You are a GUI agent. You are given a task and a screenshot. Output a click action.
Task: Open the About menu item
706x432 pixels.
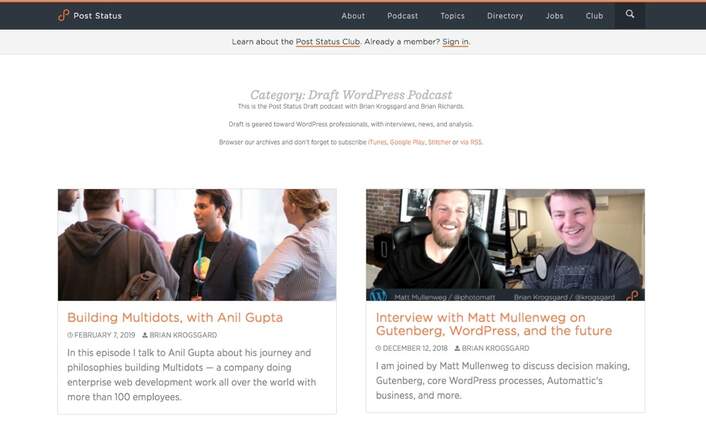point(353,16)
